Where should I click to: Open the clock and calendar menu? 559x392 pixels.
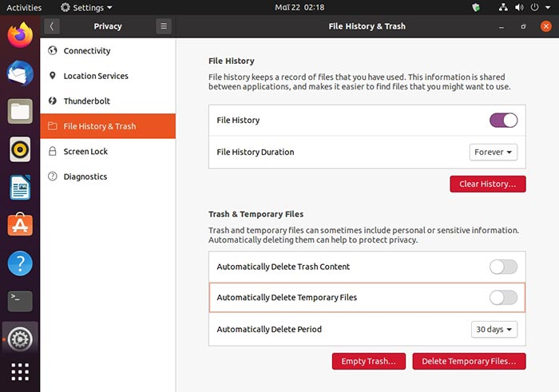click(299, 7)
